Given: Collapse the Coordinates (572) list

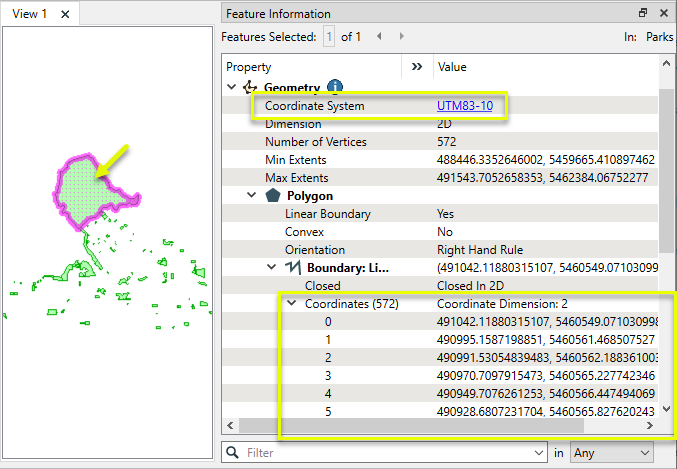Looking at the screenshot, I should pos(292,304).
